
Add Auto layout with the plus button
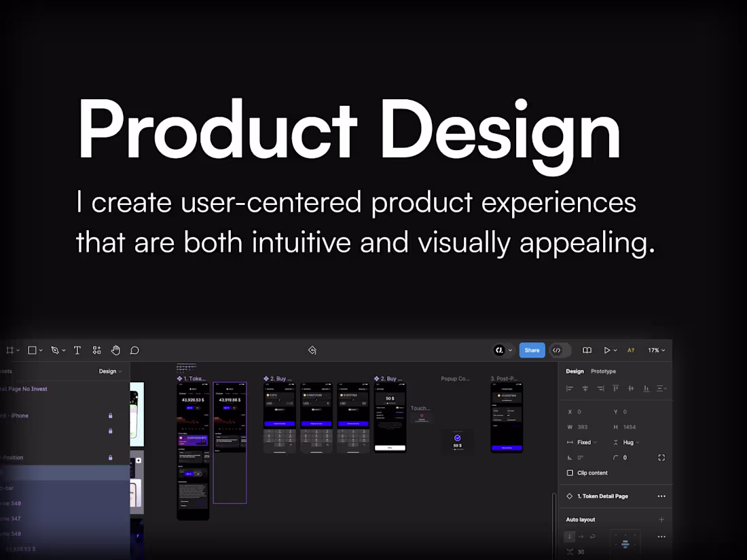click(661, 519)
